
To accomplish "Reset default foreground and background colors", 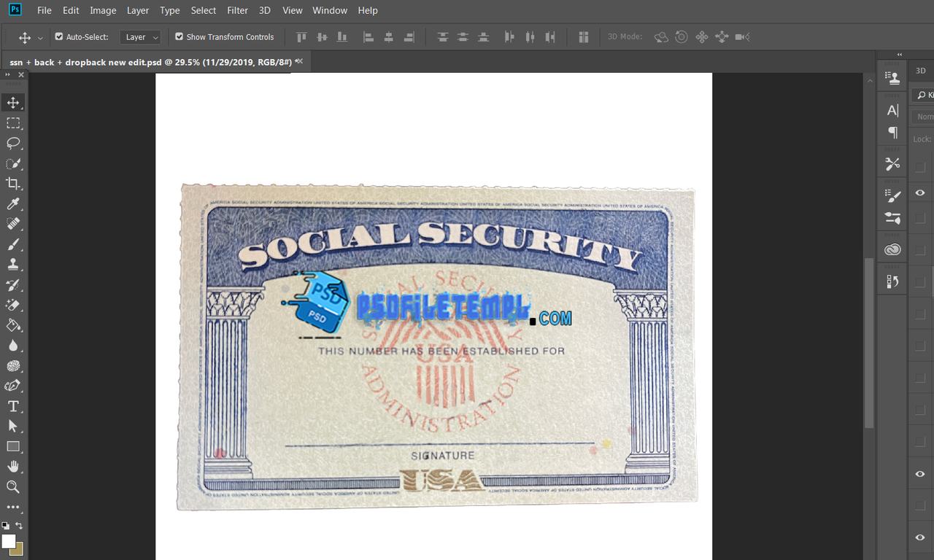I will click(5, 525).
